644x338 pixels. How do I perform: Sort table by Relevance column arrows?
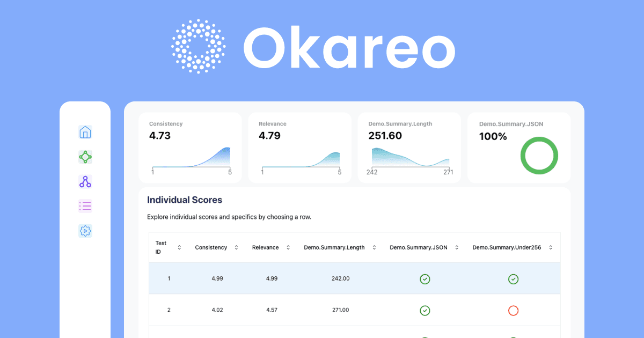[288, 247]
